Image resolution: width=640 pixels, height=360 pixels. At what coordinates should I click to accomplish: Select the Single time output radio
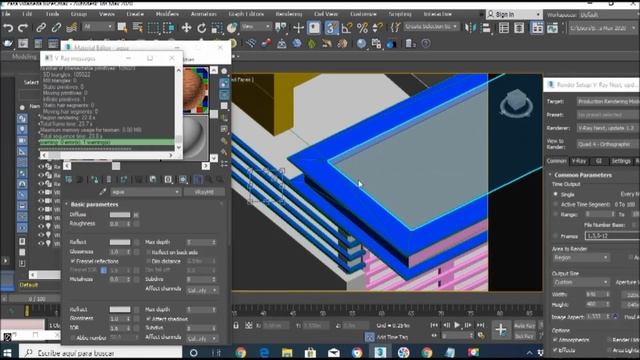556,194
